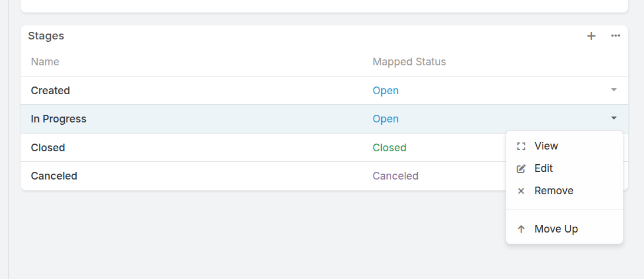
Task: Click the green Closed mapped status
Action: click(389, 148)
